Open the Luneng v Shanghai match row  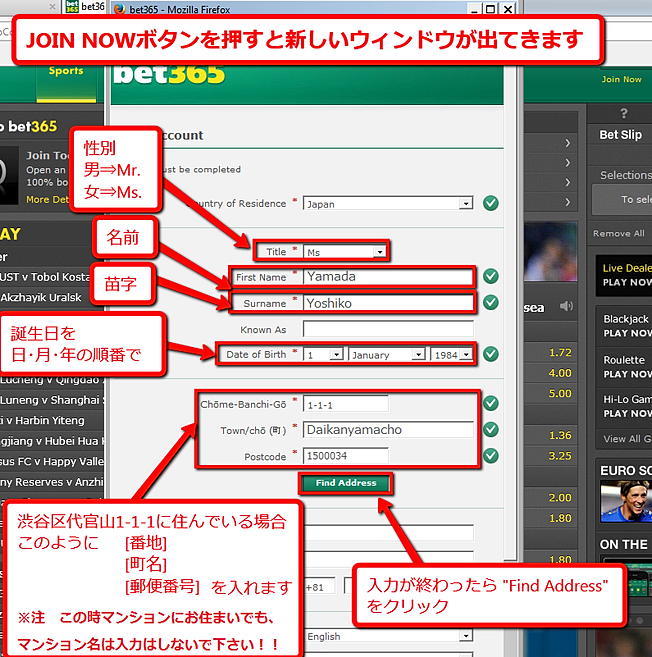[52, 400]
